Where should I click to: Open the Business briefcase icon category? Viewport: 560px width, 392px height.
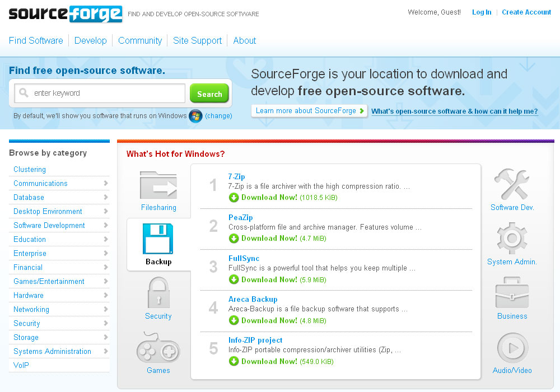(512, 293)
